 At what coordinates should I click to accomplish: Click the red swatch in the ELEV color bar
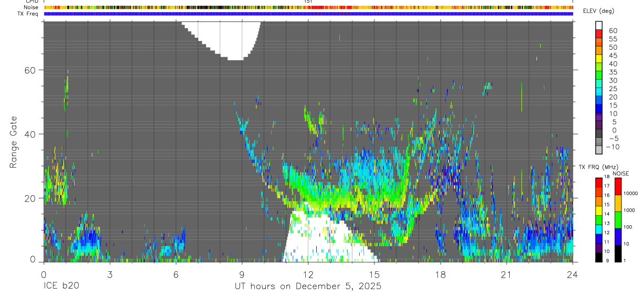pos(599,34)
